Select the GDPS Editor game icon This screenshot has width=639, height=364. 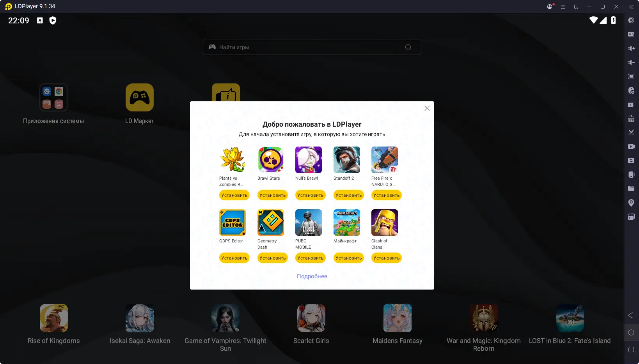tap(233, 223)
